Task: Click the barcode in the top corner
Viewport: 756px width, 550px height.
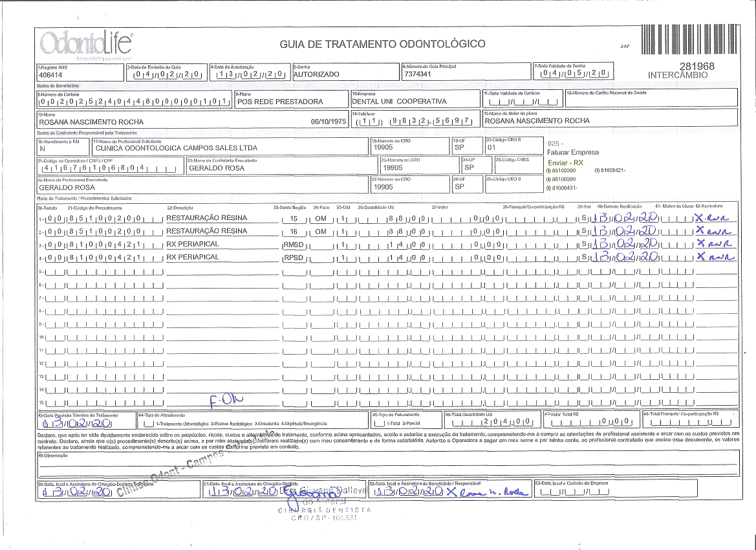Action: click(x=689, y=39)
